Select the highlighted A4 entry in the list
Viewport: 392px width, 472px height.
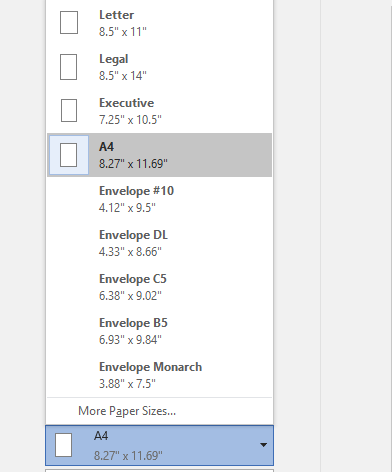coord(159,155)
